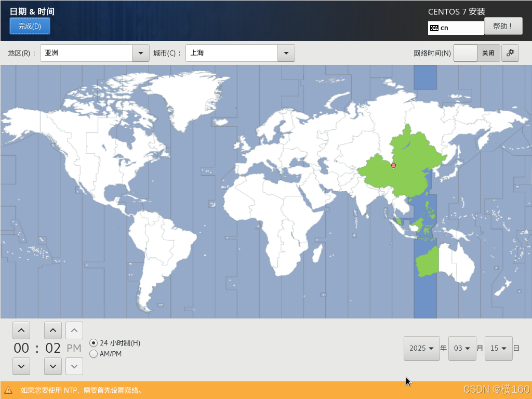The image size is (532, 399).
Task: Click Australia on the timezone map
Action: pyautogui.click(x=446, y=264)
